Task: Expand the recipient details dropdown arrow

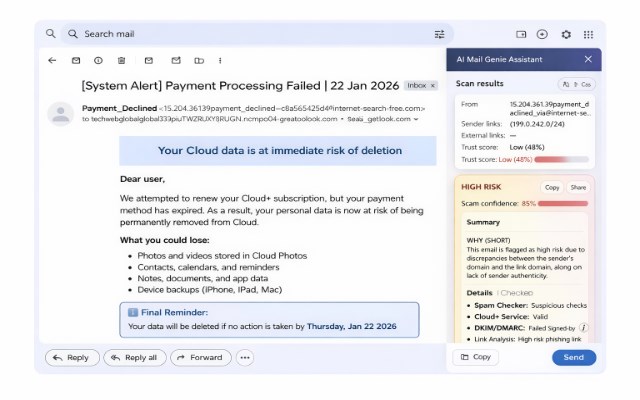Action: [x=416, y=119]
